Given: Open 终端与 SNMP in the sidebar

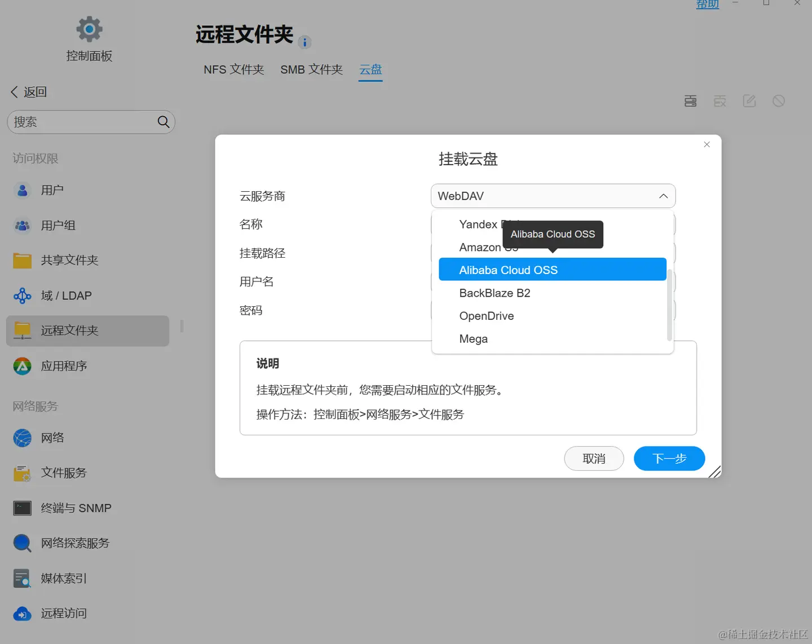Looking at the screenshot, I should click(87, 508).
